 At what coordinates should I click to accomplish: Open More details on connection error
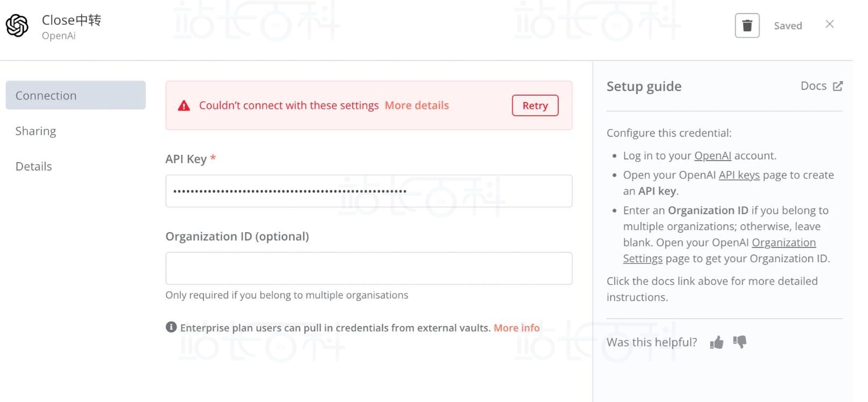coord(417,105)
